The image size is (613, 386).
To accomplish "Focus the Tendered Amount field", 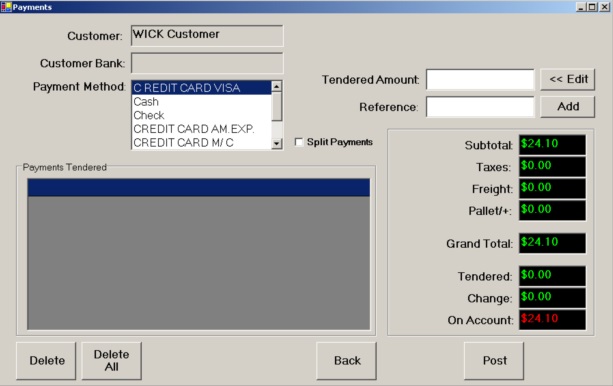I will pos(480,80).
